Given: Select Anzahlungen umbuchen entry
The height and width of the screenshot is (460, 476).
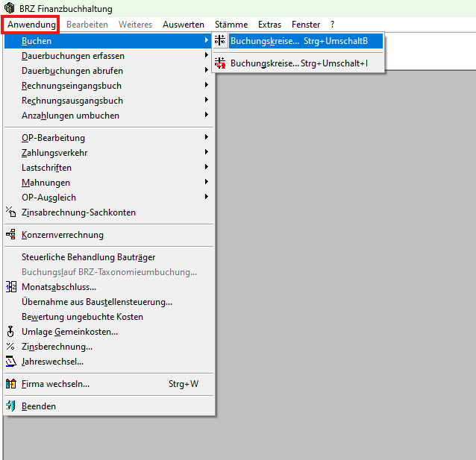Looking at the screenshot, I should (109, 116).
